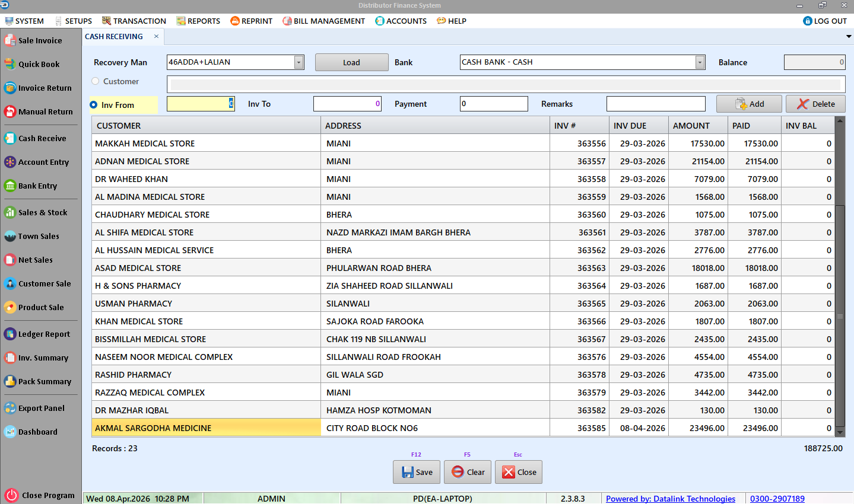Open the BILL MANAGEMENT menu
This screenshot has width=854, height=504.
pos(324,21)
